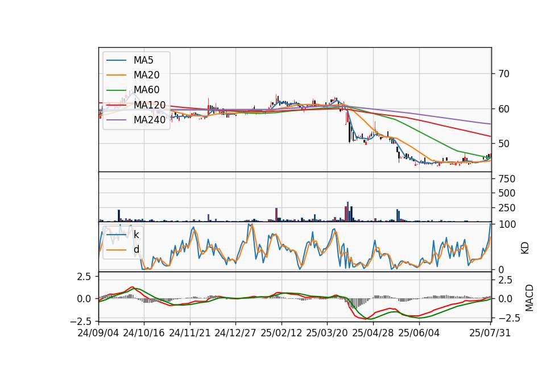Viewport: 546px width, 392px height.
Task: Select the MA20 legend label
Action: point(146,75)
